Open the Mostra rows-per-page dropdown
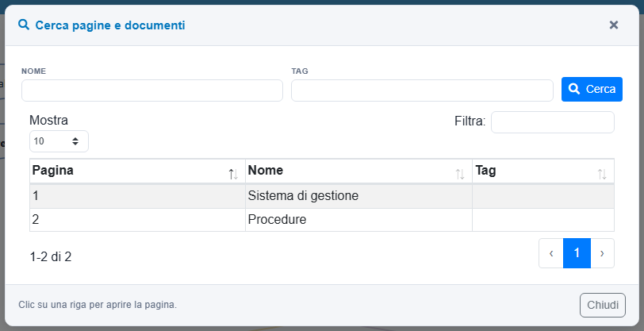The width and height of the screenshot is (644, 331). (x=59, y=141)
